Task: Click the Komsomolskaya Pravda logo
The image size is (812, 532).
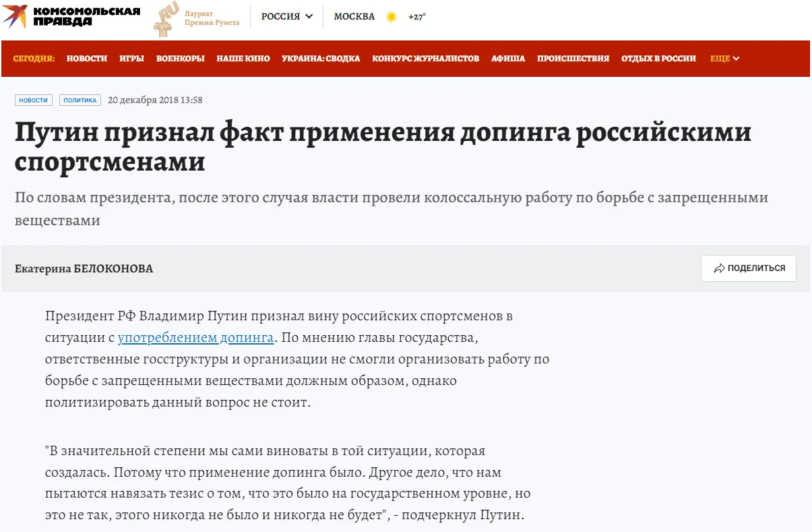Action: tap(71, 17)
